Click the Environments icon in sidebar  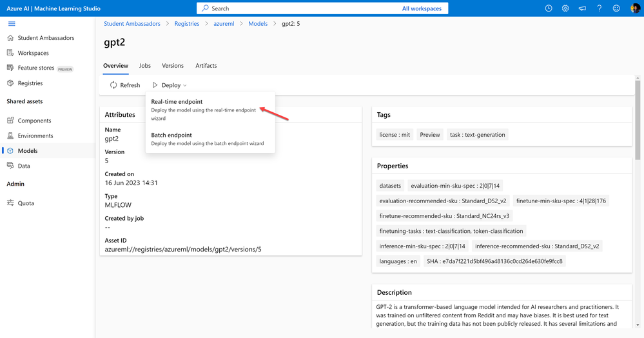tap(10, 135)
